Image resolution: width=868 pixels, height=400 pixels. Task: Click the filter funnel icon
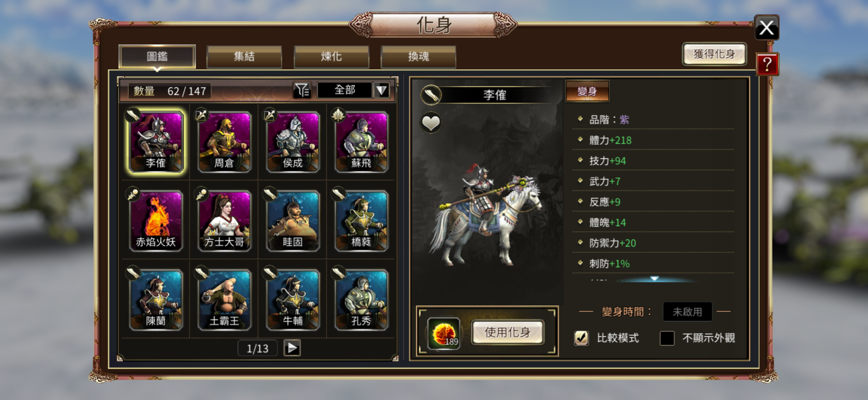[x=302, y=90]
